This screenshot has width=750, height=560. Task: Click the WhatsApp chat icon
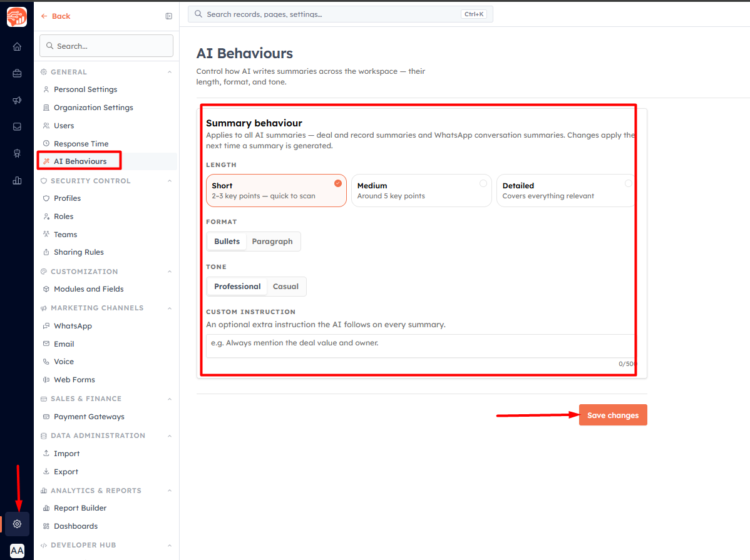point(46,325)
